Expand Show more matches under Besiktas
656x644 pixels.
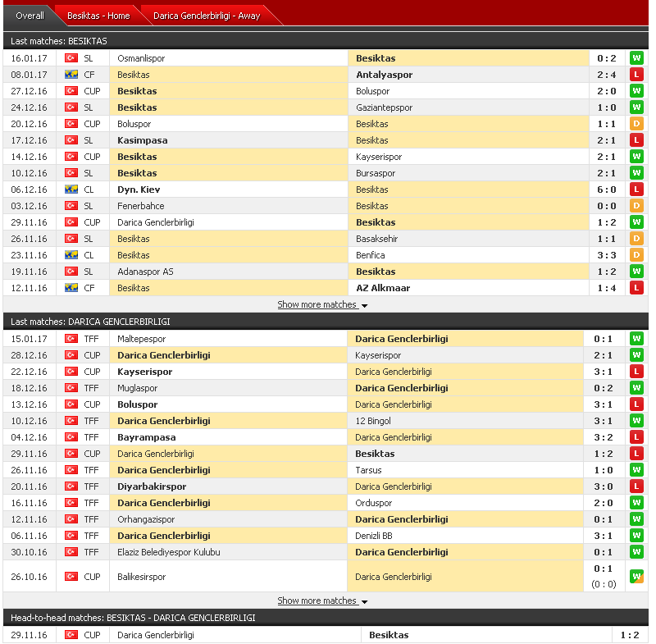point(322,305)
